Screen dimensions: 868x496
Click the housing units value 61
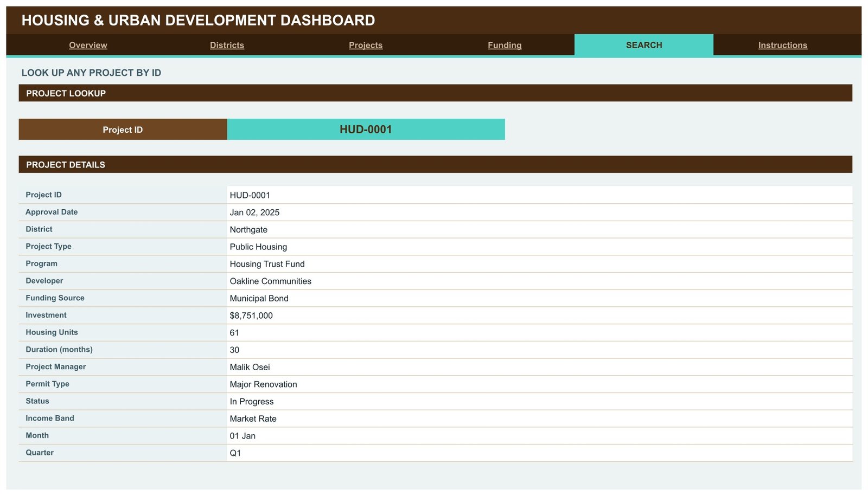pyautogui.click(x=540, y=333)
